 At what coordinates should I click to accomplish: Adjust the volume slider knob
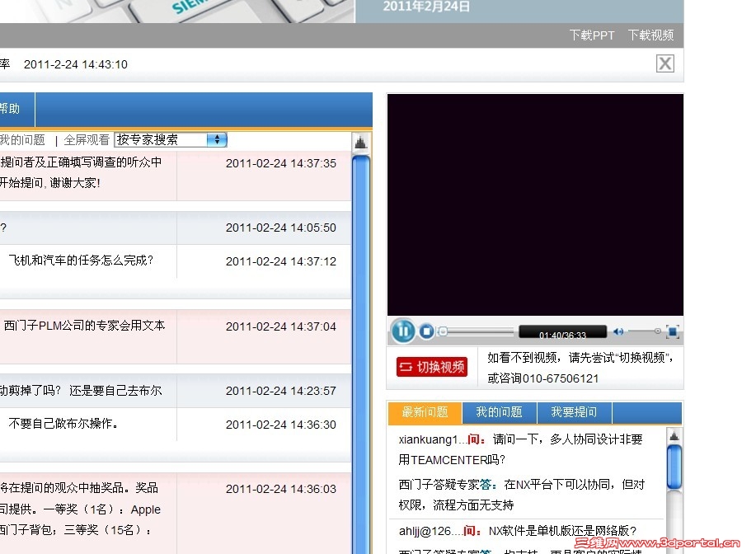click(x=657, y=331)
